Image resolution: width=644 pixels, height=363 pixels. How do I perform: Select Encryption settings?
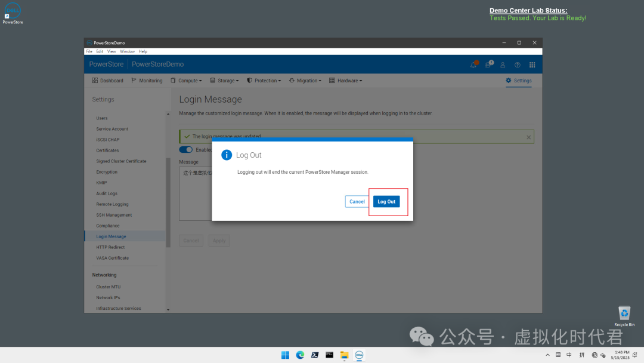tap(107, 172)
